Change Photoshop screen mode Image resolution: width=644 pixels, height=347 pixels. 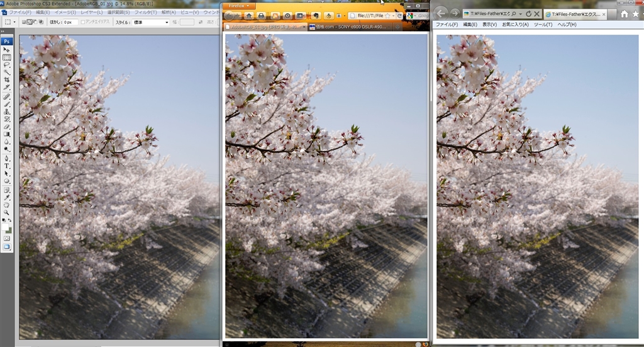point(6,247)
